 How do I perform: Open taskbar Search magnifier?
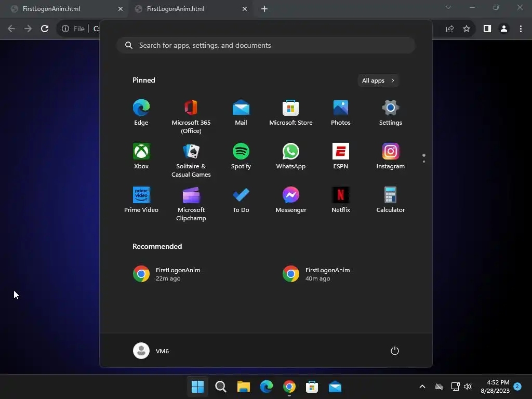(x=220, y=387)
